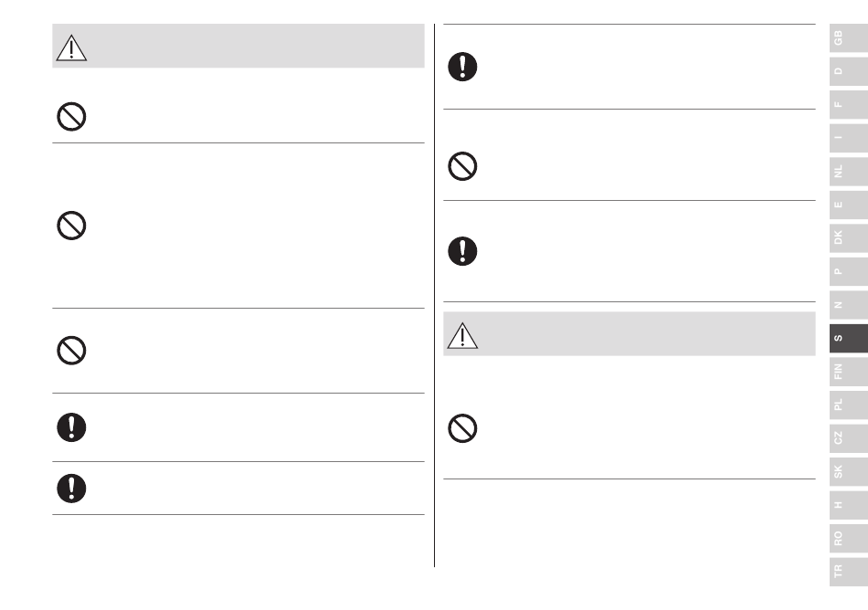Viewport: 868px width, 610px height.
Task: Choose the DK language tab
Action: (849, 237)
